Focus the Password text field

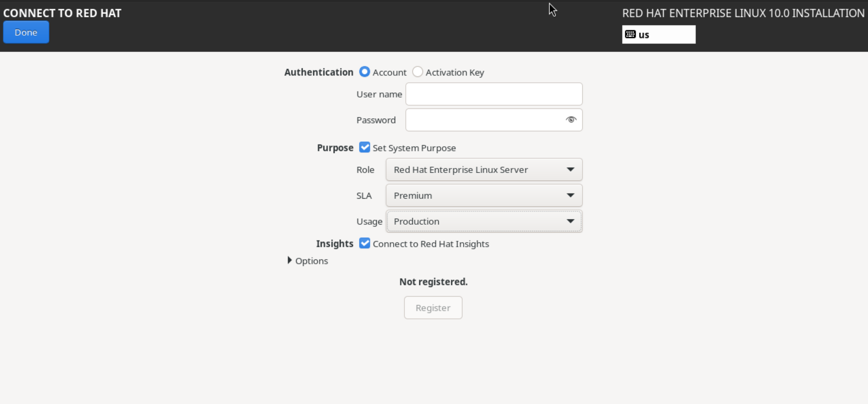484,120
